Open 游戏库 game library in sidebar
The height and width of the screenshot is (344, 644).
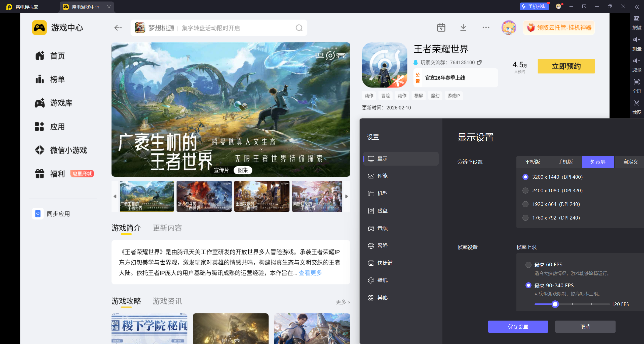(53, 103)
